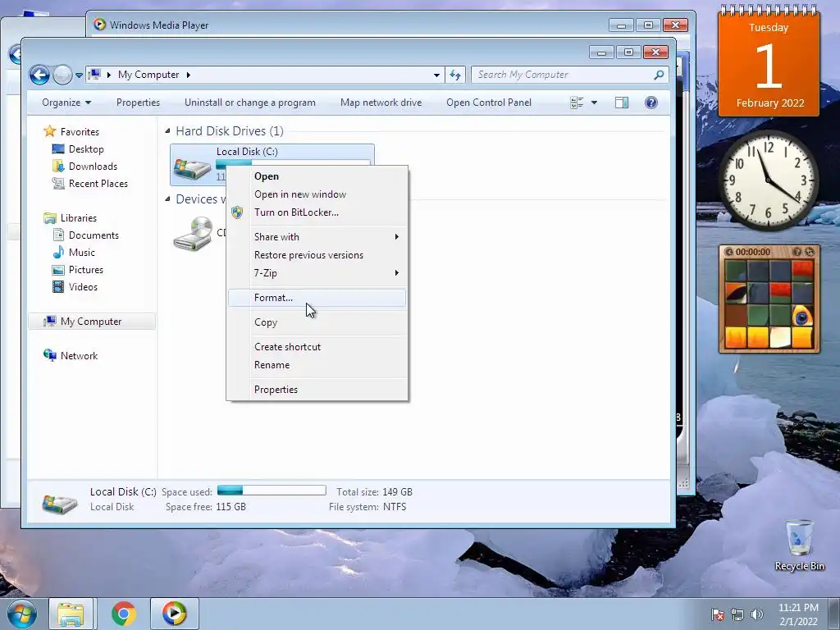This screenshot has width=840, height=630.
Task: Click Windows Explorer on the taskbar
Action: tap(71, 614)
